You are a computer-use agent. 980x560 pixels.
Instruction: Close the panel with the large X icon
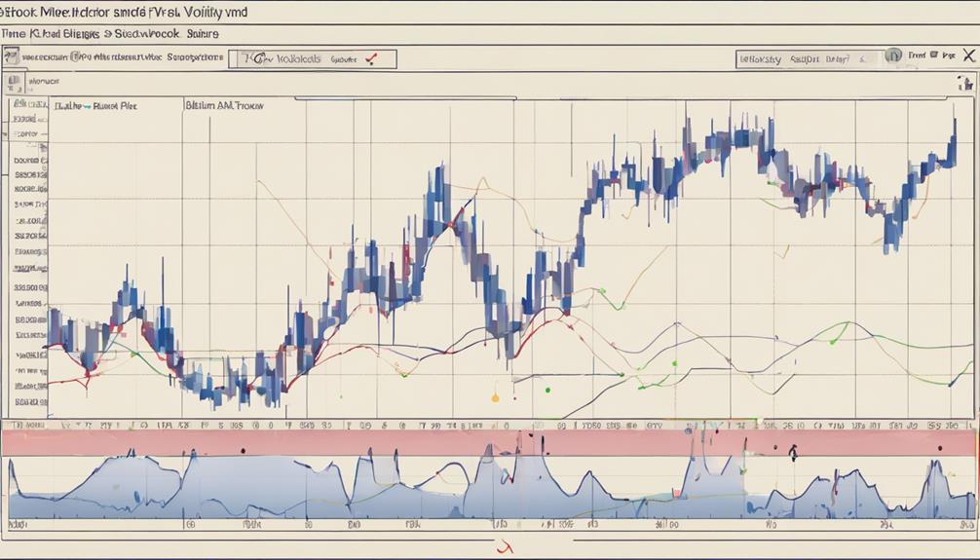point(968,56)
